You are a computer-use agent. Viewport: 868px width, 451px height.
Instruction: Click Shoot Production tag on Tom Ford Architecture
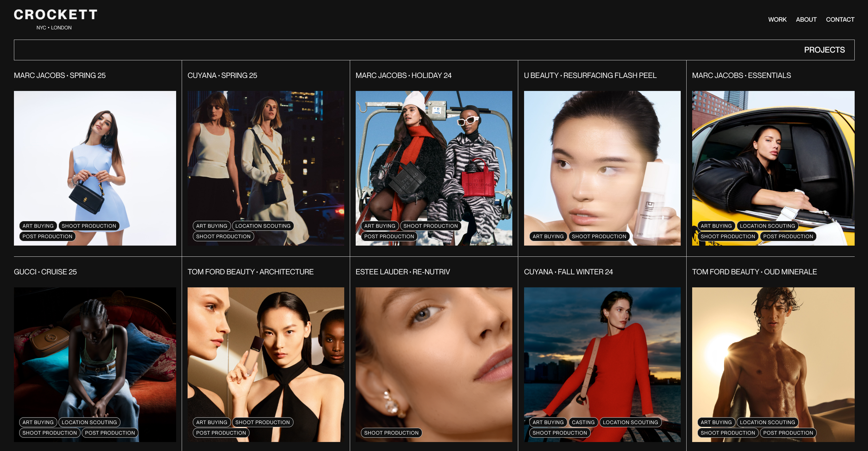point(263,422)
